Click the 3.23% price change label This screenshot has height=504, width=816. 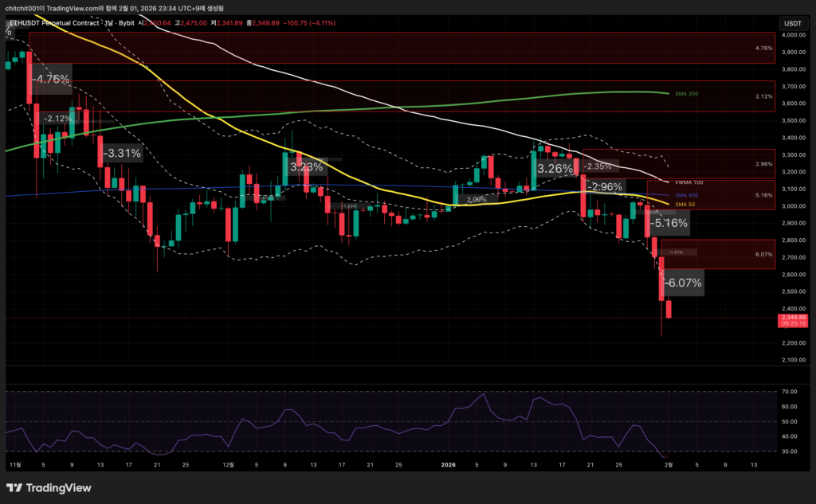click(306, 167)
